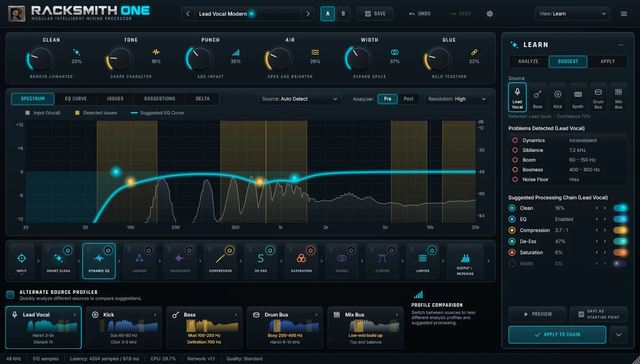Select the Clipper module
The height and width of the screenshot is (364, 640).
point(382,261)
